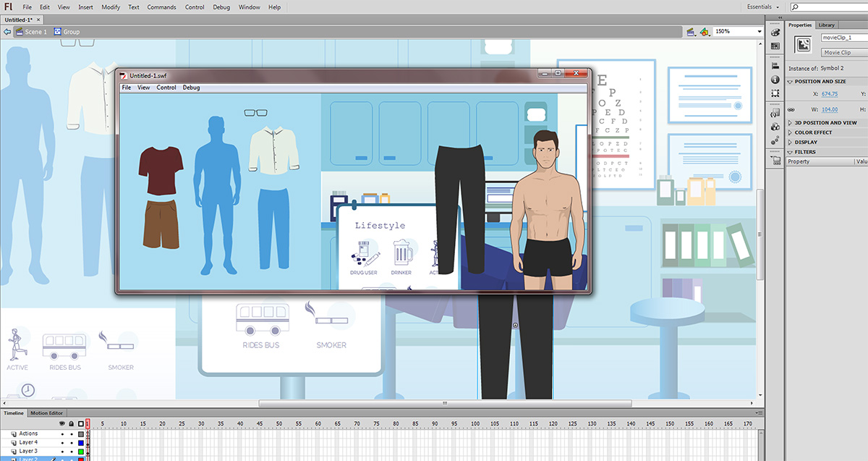This screenshot has width=868, height=461.
Task: Click the back arrow in the edit bar
Action: pos(7,32)
